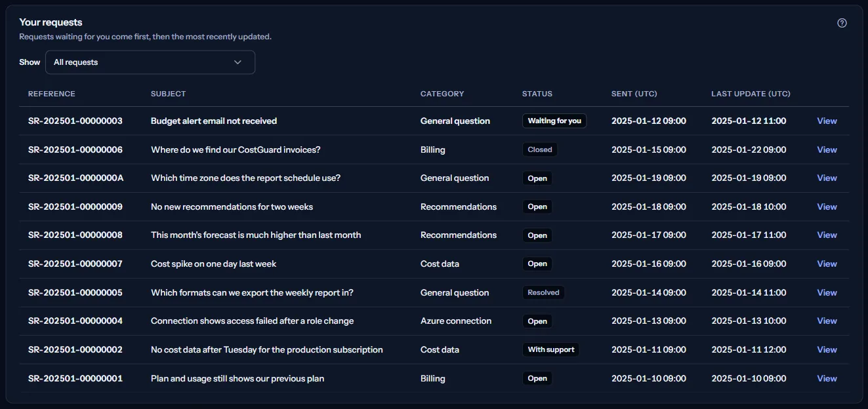Click 'Cost data' category for SR-202501-00000007
This screenshot has width=868, height=409.
pyautogui.click(x=440, y=263)
